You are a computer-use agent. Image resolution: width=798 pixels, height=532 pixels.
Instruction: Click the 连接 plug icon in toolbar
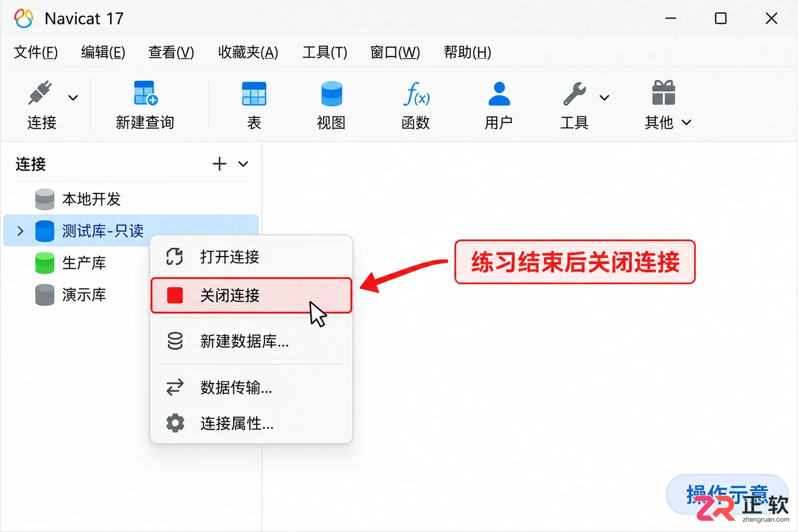coord(40,93)
